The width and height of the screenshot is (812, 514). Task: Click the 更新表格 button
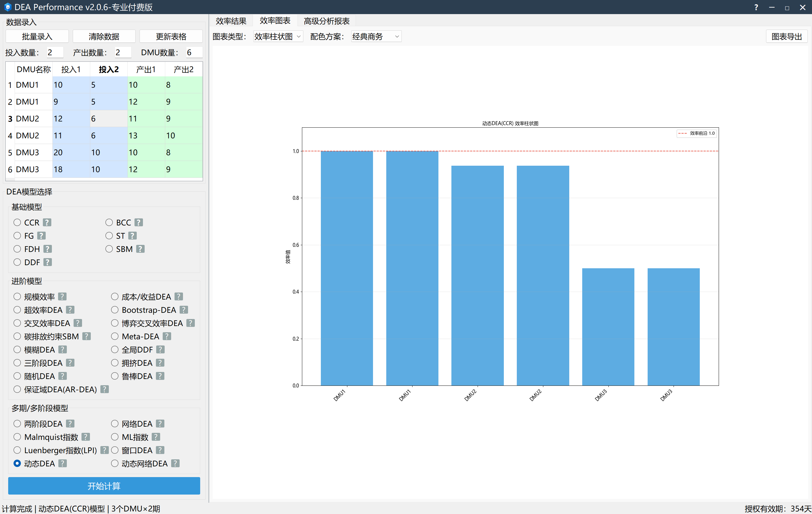[171, 36]
